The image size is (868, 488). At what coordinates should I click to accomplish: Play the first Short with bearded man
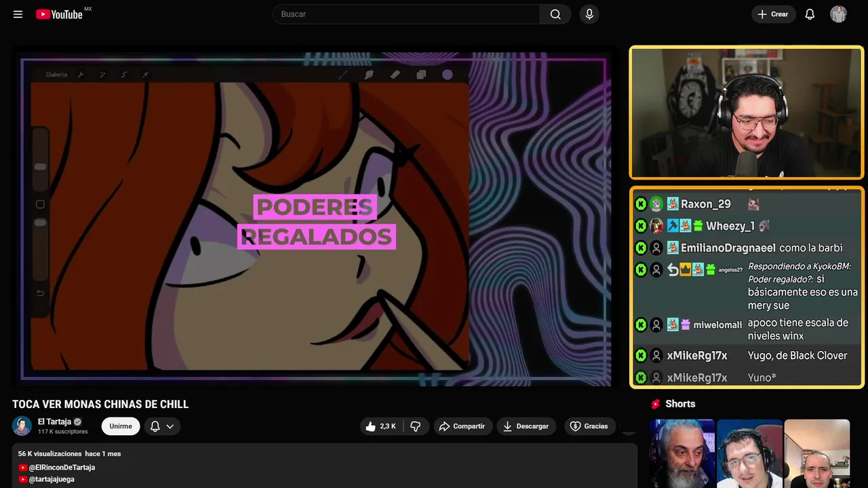pos(682,453)
